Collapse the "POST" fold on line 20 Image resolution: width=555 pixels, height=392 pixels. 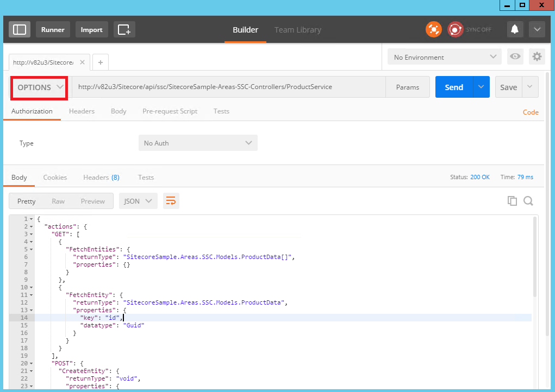click(32, 363)
